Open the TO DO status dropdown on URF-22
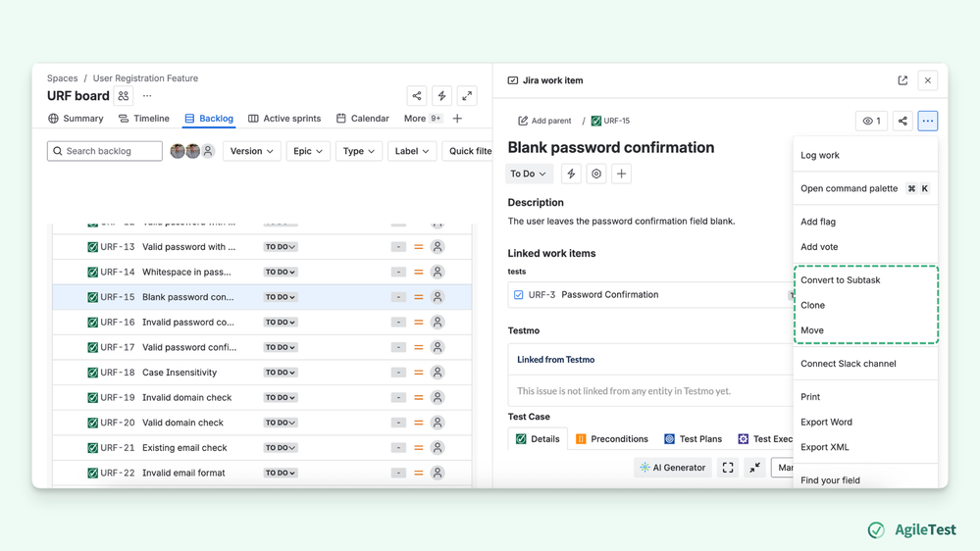The height and width of the screenshot is (551, 980). 280,473
